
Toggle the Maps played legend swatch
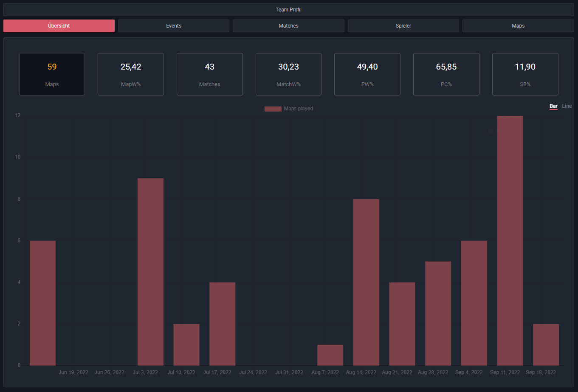(273, 109)
